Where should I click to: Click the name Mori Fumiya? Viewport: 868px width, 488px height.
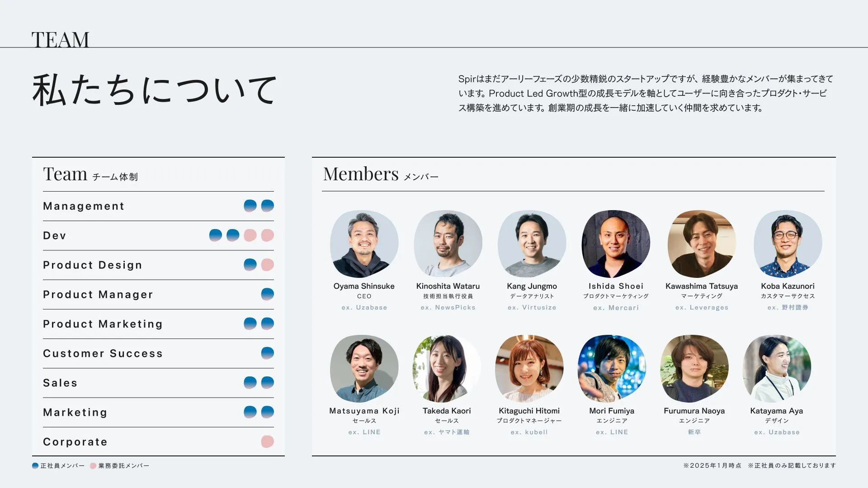612,411
